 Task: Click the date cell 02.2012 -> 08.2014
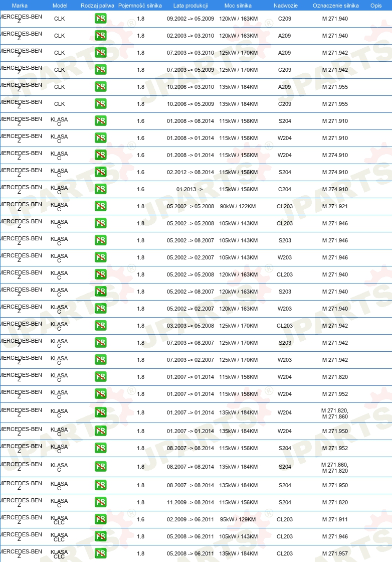190,172
